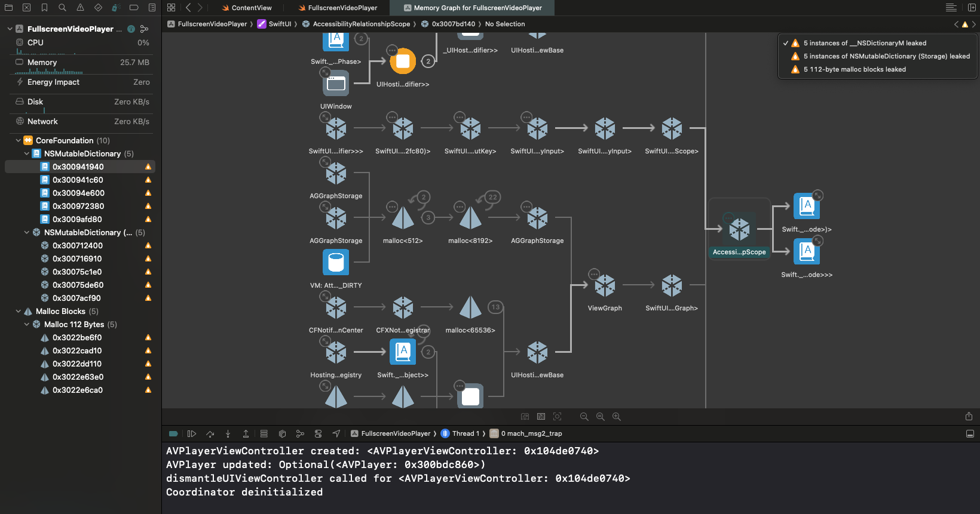Collapse the Malloc 112 Bytes group
980x514 pixels.
[27, 325]
